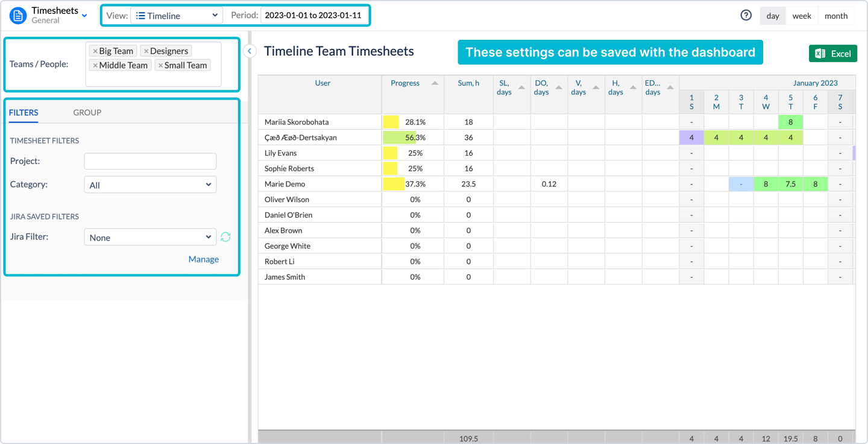Click the Timesheets document logo icon
Image resolution: width=868 pixels, height=444 pixels.
click(18, 16)
